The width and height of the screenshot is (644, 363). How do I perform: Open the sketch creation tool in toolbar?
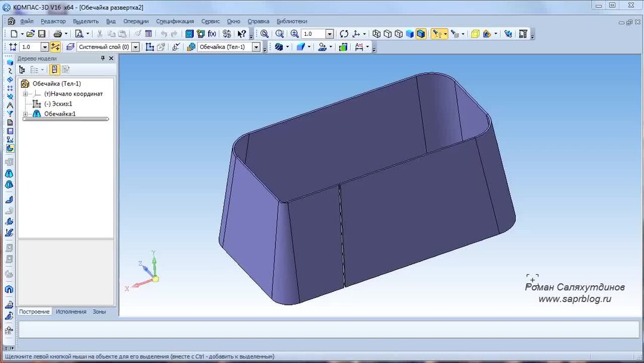[150, 47]
